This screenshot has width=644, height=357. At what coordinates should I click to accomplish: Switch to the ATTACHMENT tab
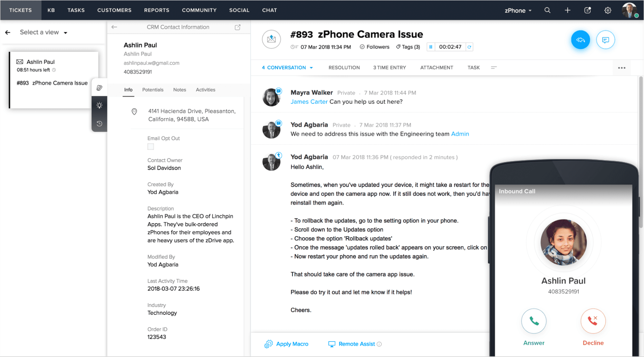click(436, 67)
